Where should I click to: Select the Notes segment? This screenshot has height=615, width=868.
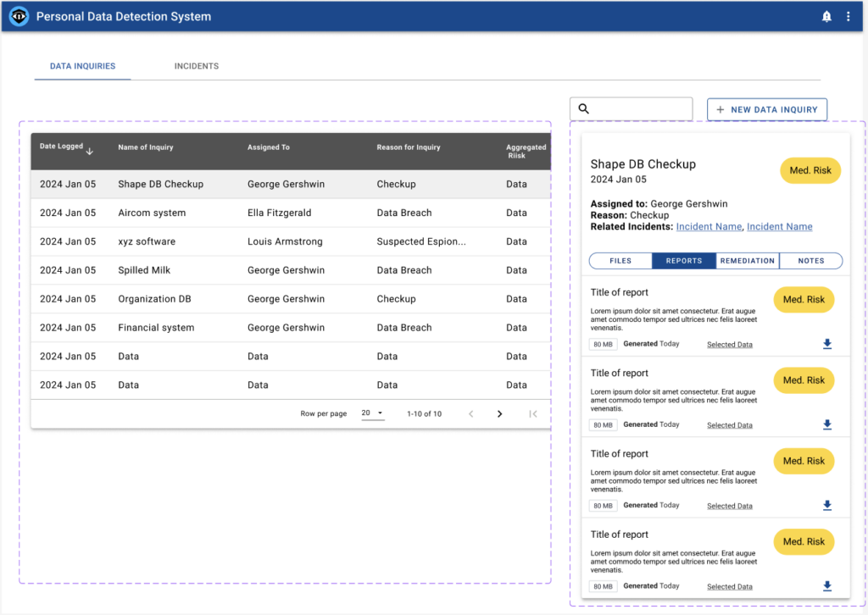810,261
